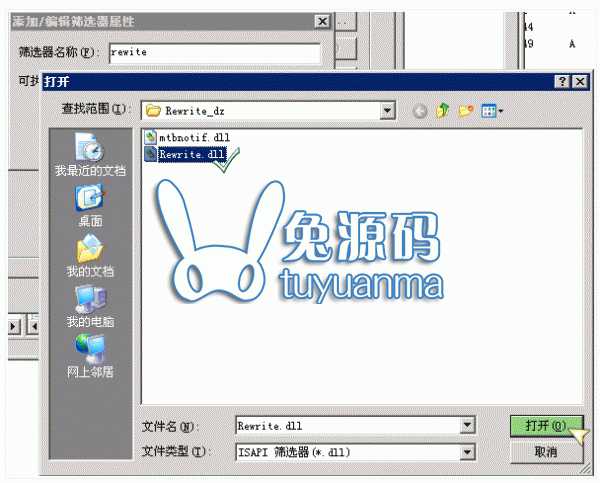600x483 pixels.
Task: Create a new folder
Action: pyautogui.click(x=466, y=111)
